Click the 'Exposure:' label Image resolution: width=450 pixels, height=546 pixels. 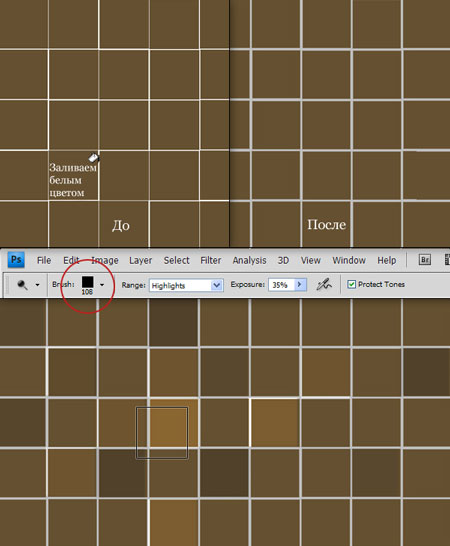coord(248,284)
